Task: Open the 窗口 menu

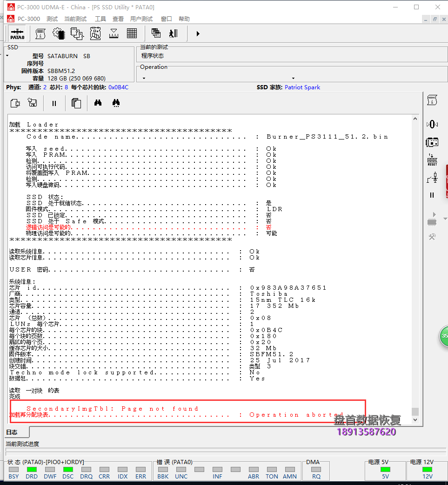Action: click(x=167, y=19)
